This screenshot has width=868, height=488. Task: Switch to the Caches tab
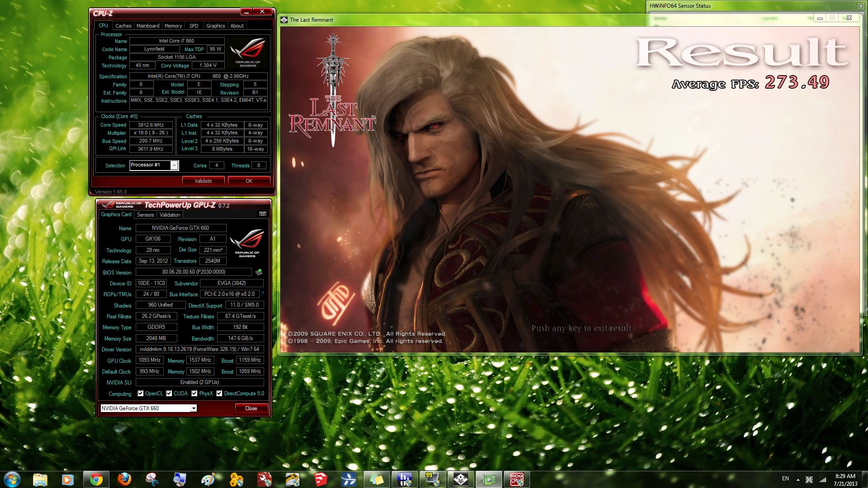[123, 26]
